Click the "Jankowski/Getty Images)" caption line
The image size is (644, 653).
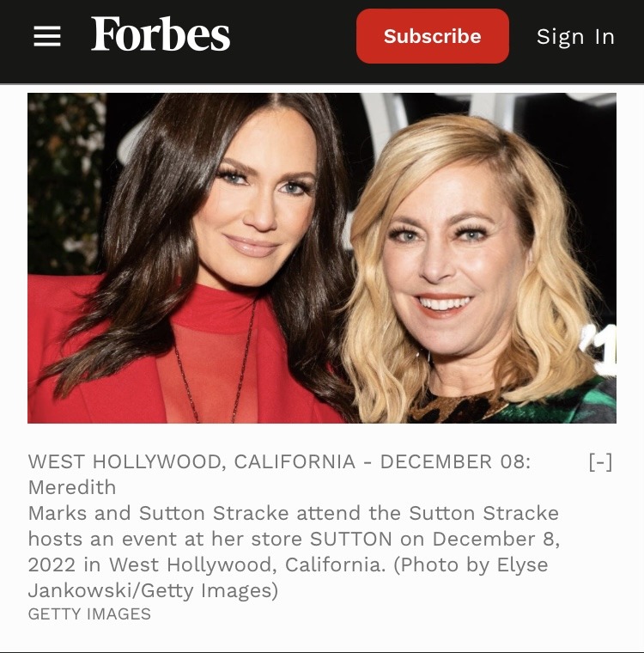coord(153,590)
